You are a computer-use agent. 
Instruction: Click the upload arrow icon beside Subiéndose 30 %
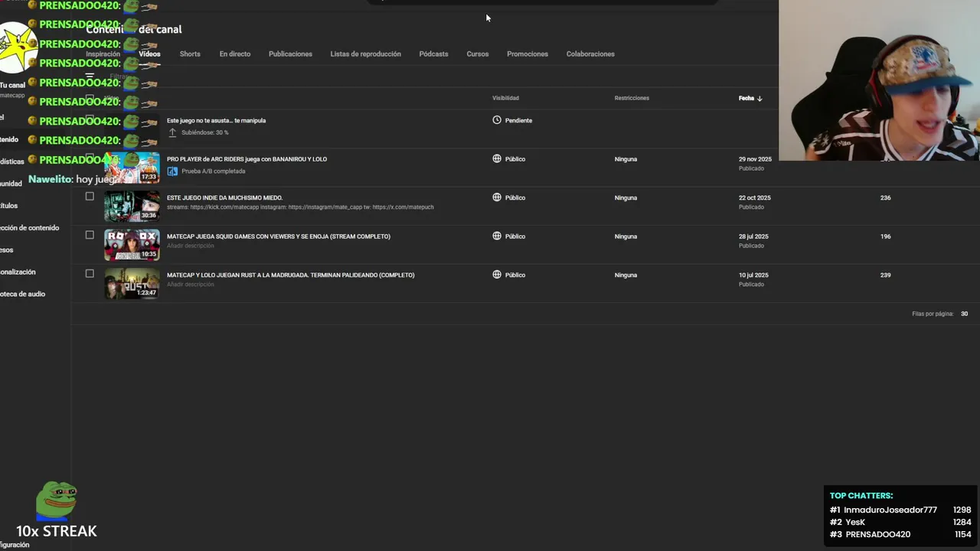172,132
